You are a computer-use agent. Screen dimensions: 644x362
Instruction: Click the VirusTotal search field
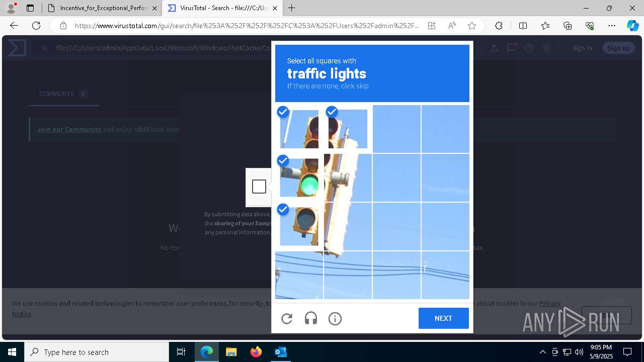pyautogui.click(x=164, y=48)
